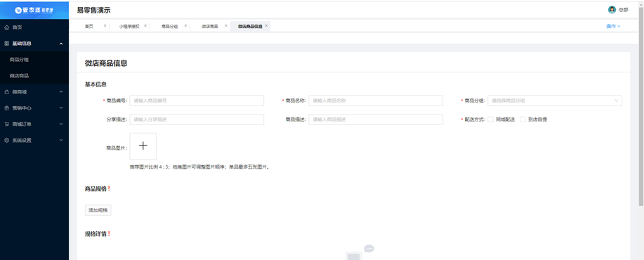Close the 首页 tab

(105, 25)
